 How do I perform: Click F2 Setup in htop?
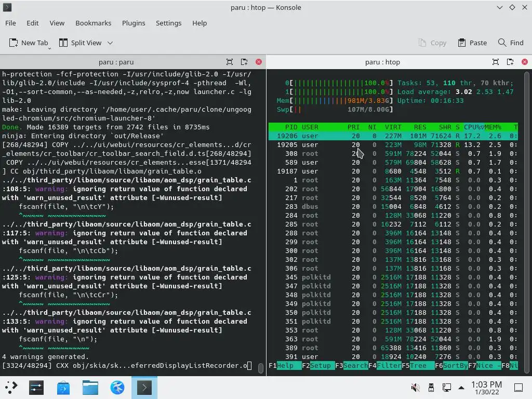point(318,365)
